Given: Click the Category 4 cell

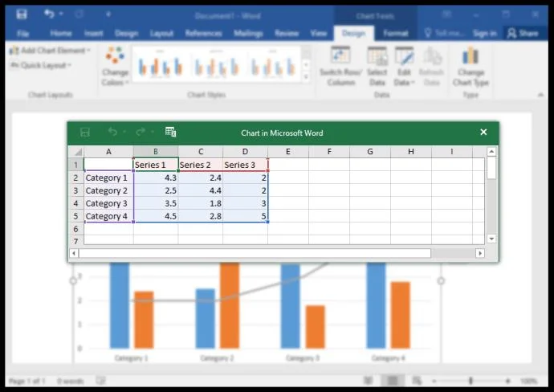Looking at the screenshot, I should tap(109, 216).
